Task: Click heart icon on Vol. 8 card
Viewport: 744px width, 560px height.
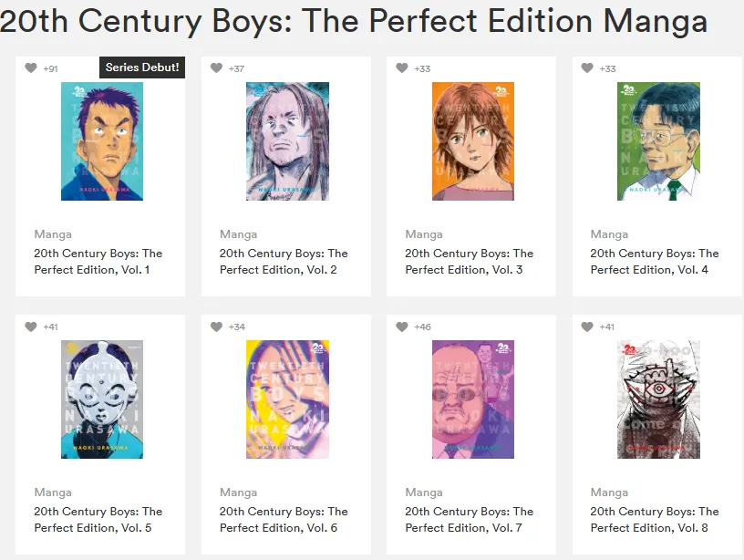Action: pyautogui.click(x=587, y=327)
